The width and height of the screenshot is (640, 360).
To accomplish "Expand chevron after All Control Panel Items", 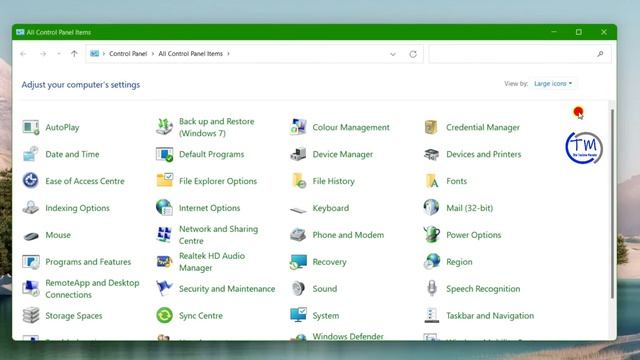I will click(x=228, y=54).
